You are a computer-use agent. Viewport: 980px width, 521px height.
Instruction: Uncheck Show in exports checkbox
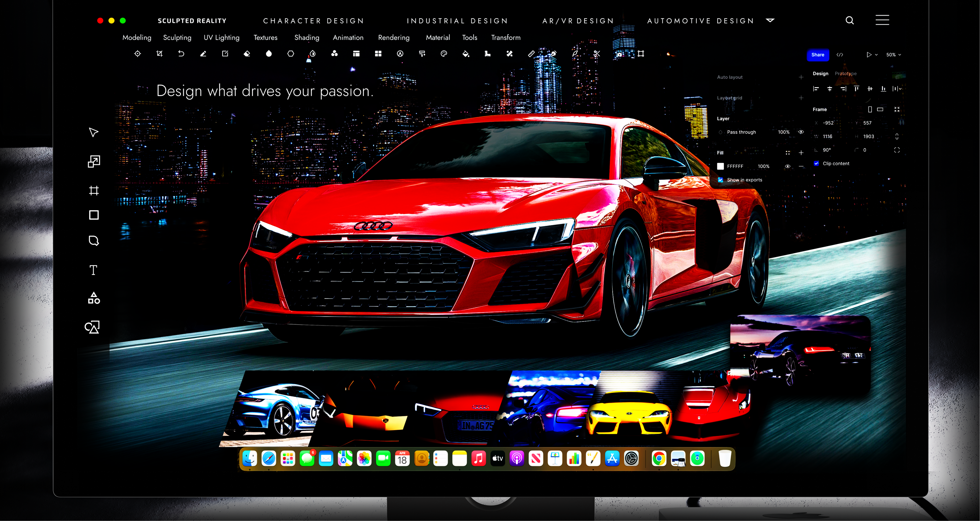tap(720, 180)
